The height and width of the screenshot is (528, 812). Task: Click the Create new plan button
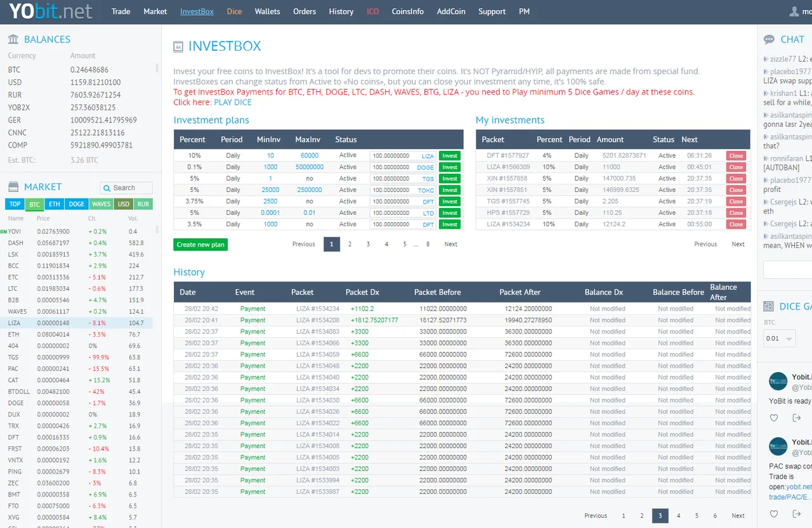pyautogui.click(x=200, y=245)
